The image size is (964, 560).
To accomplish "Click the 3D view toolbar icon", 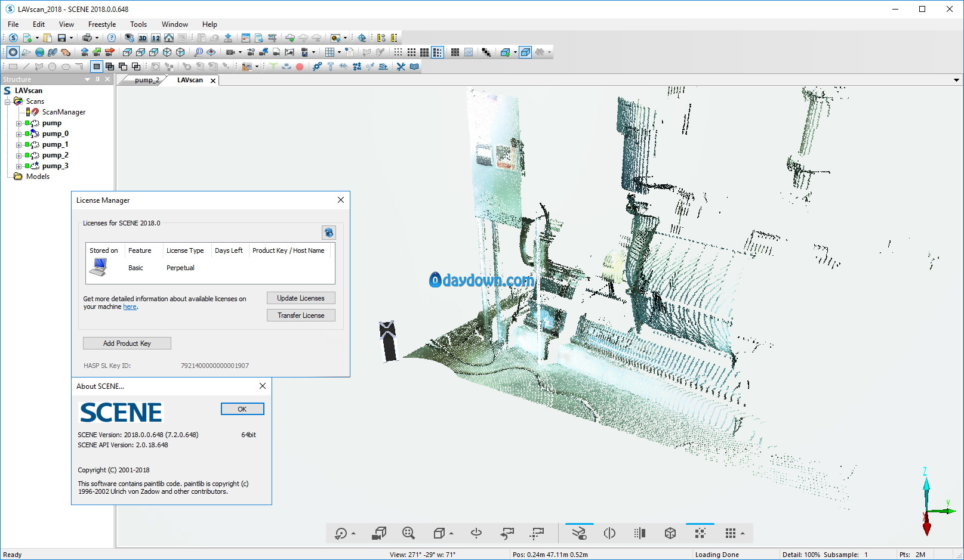I will pyautogui.click(x=143, y=38).
